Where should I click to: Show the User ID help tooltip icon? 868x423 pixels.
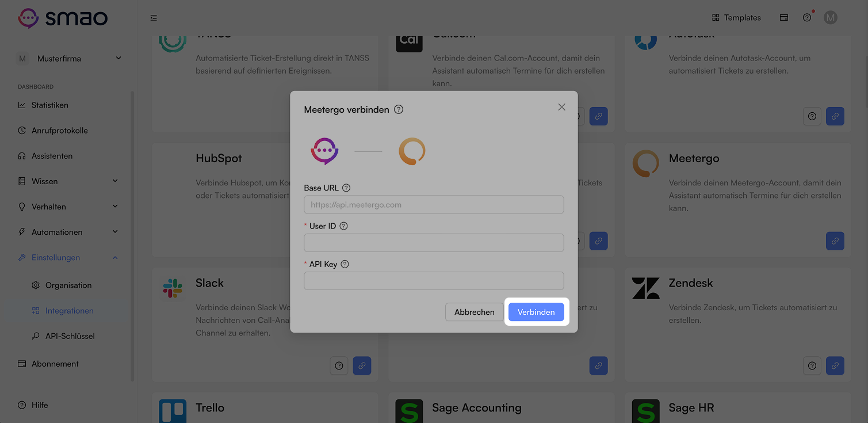344,226
